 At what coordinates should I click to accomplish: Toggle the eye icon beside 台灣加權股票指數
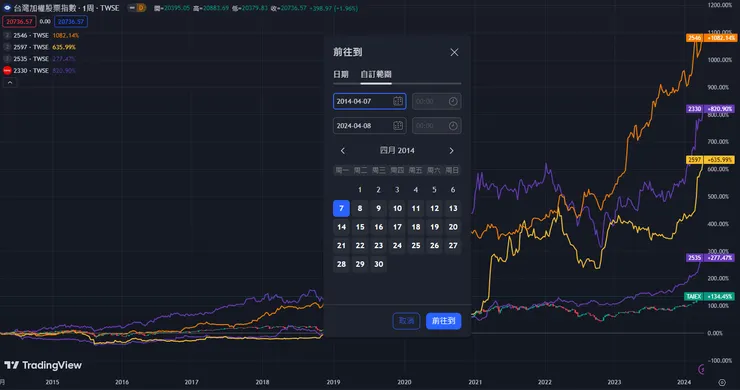[x=7, y=8]
